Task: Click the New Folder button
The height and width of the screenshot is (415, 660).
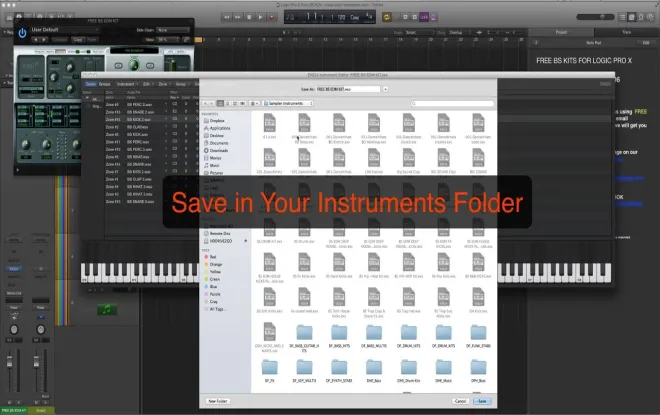Action: click(x=218, y=401)
